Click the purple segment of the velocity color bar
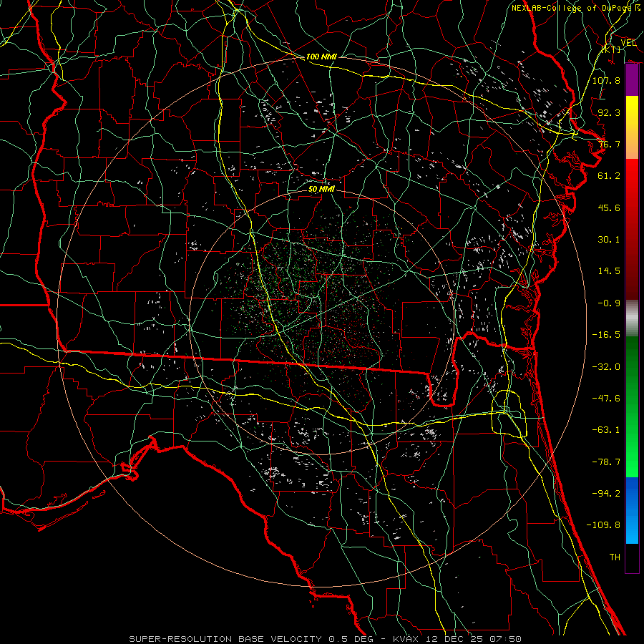 (632, 80)
